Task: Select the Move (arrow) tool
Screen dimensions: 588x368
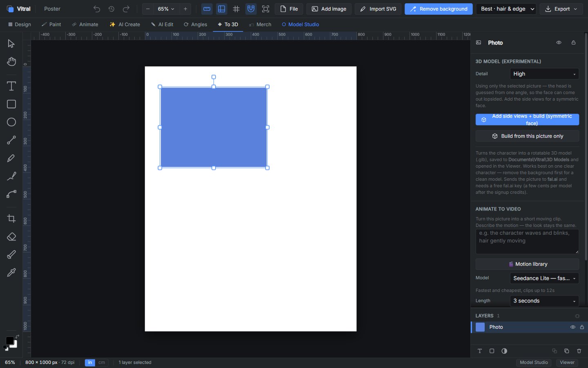Action: pyautogui.click(x=11, y=44)
